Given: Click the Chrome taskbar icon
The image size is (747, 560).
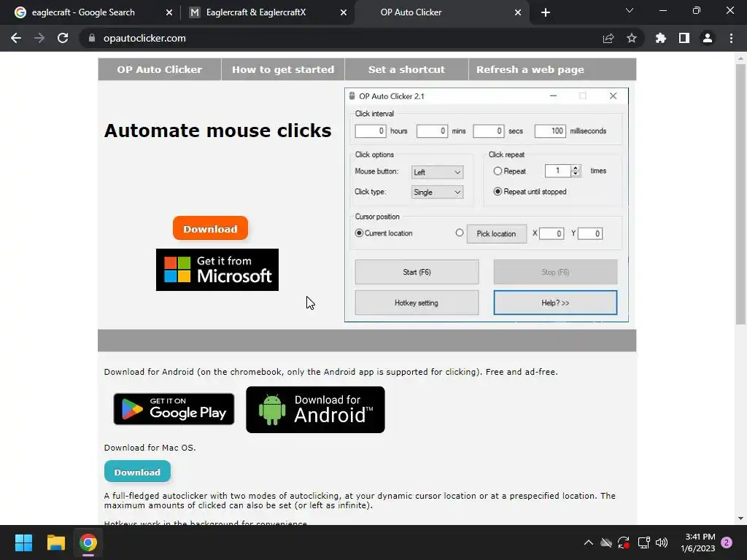Looking at the screenshot, I should point(88,542).
